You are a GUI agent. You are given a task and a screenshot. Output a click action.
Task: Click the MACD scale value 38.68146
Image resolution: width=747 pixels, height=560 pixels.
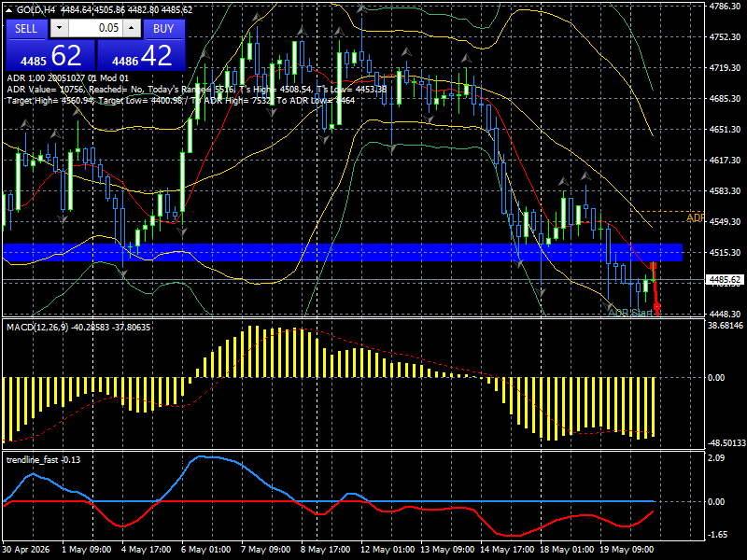726,326
